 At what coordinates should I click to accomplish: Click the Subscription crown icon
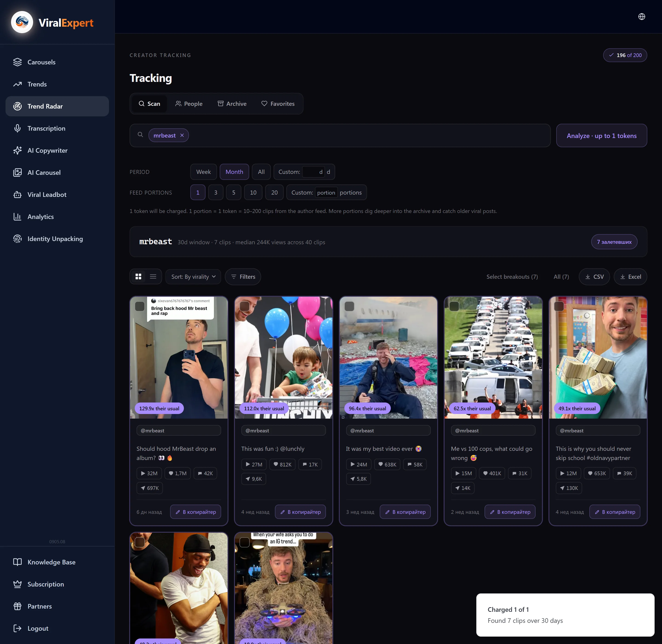tap(17, 584)
